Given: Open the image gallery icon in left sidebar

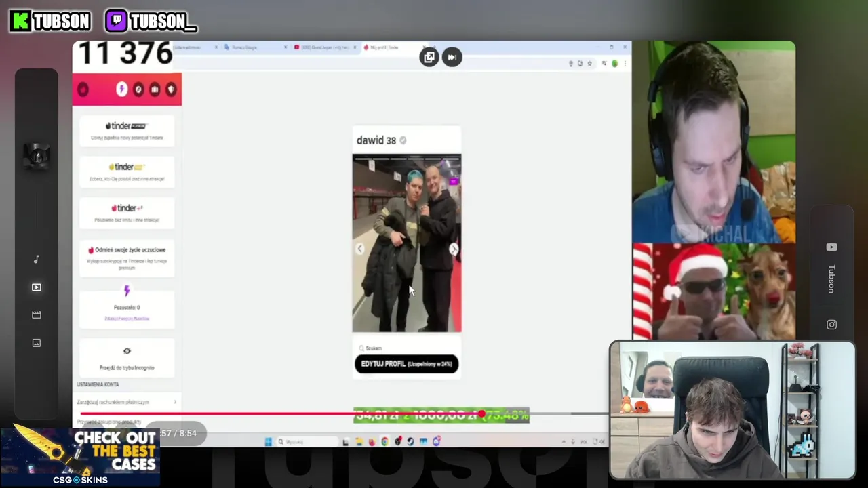Looking at the screenshot, I should point(37,343).
